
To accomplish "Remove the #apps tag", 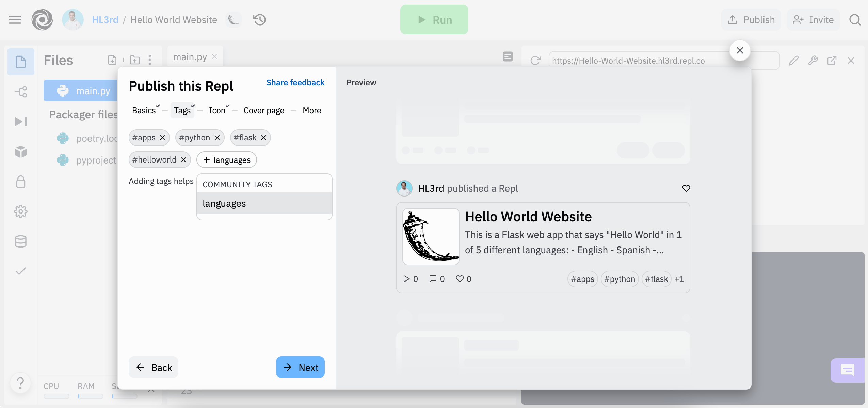I will click(162, 138).
